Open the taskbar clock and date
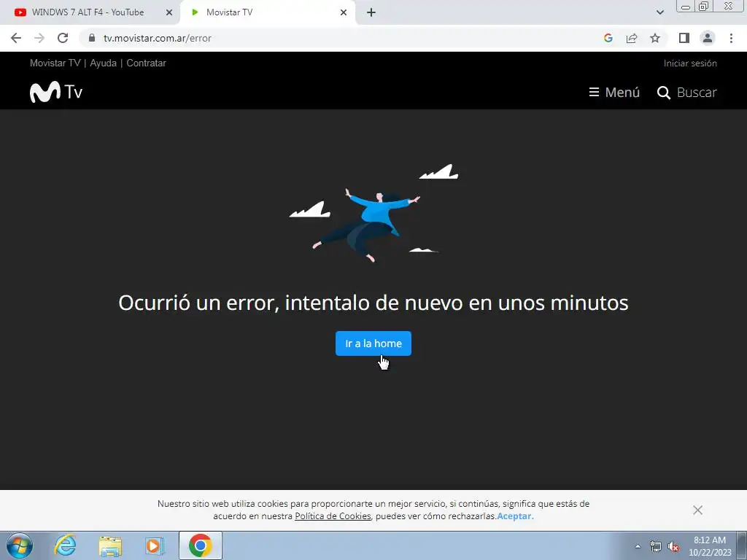The image size is (747, 560). pyautogui.click(x=710, y=546)
